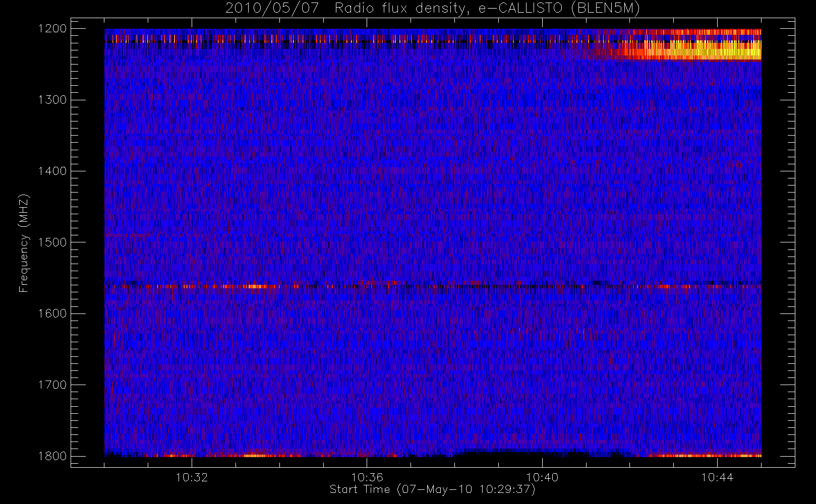Click the plot title '2010/05/07 Radio flux density'
816x504 pixels.
click(433, 8)
